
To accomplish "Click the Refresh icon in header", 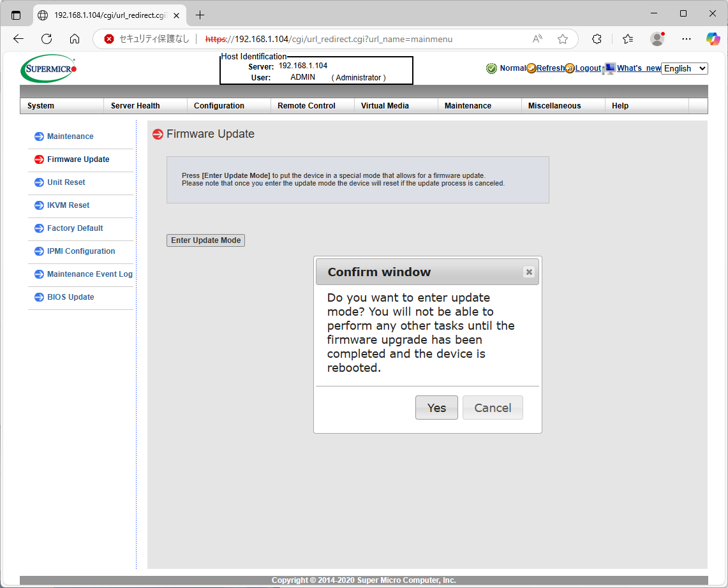I will click(531, 68).
